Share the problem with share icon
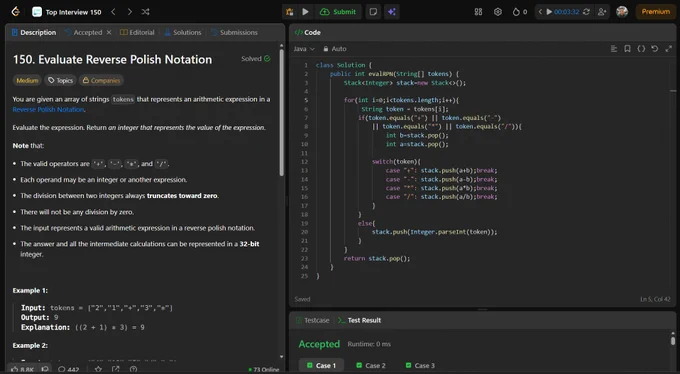Screen dimensions: 680x374 (115, 369)
